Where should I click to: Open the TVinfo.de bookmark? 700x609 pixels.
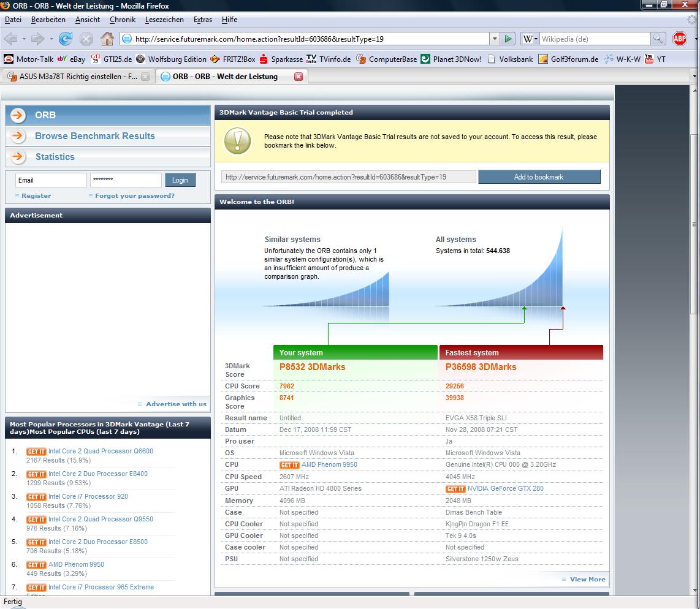tap(329, 59)
